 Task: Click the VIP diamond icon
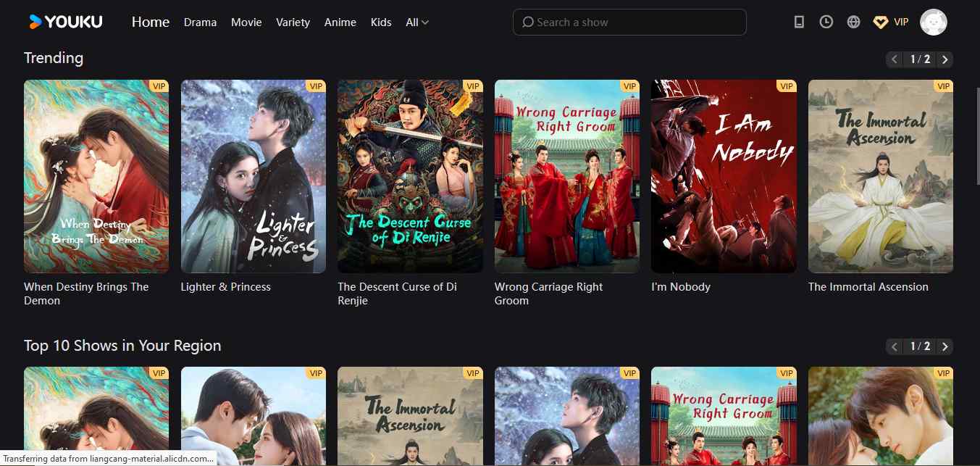pyautogui.click(x=881, y=22)
